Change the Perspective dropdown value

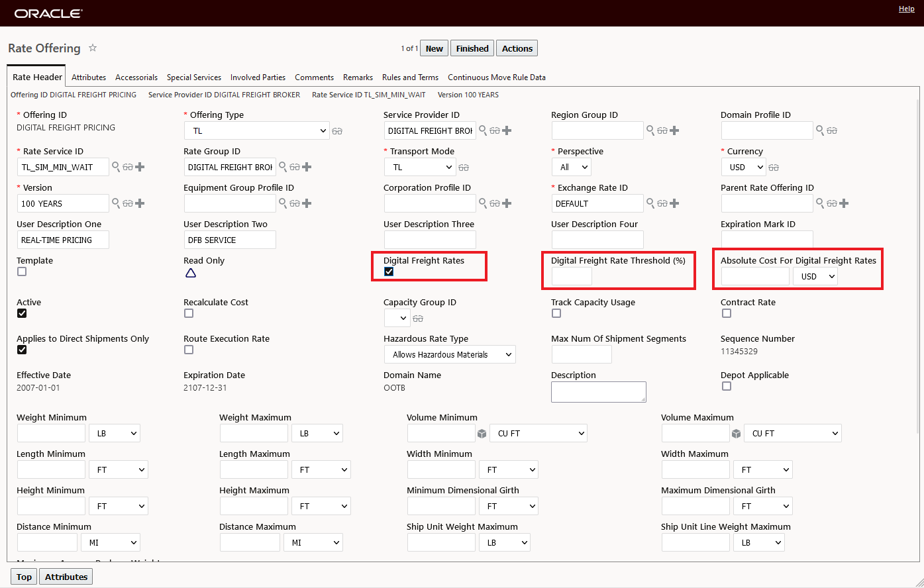[572, 167]
